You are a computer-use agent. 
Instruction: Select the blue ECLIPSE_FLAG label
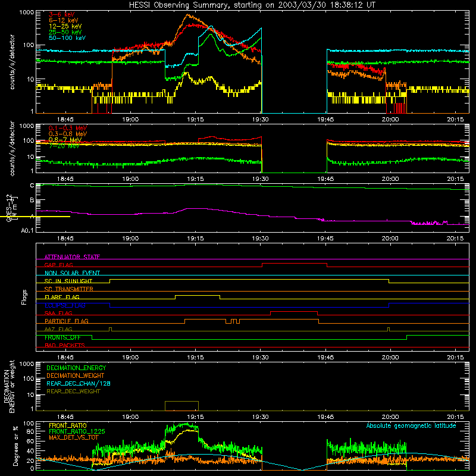click(65, 305)
